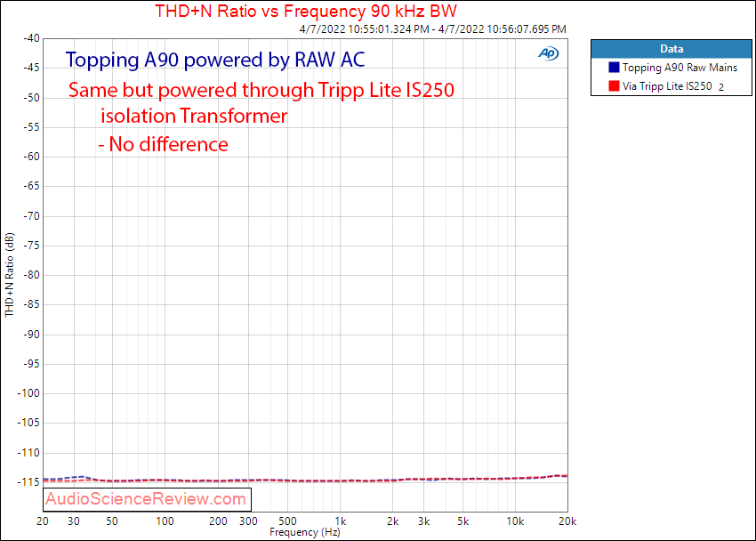The image size is (756, 541).
Task: Click the isolation Transformer annotation
Action: 194,117
